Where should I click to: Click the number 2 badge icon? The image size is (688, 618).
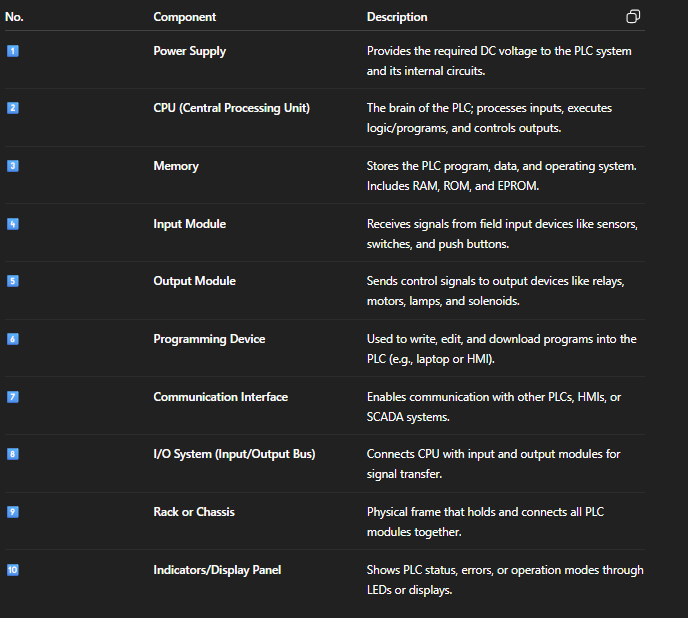pos(13,108)
